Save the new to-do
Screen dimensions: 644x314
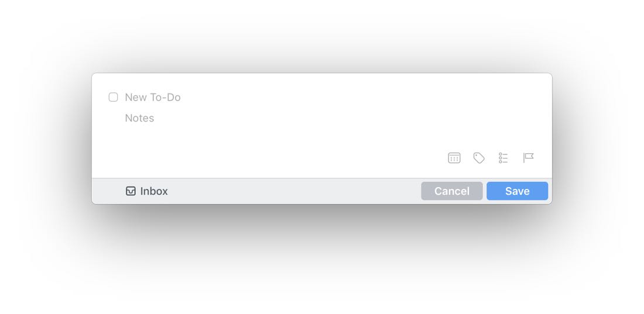click(x=517, y=191)
